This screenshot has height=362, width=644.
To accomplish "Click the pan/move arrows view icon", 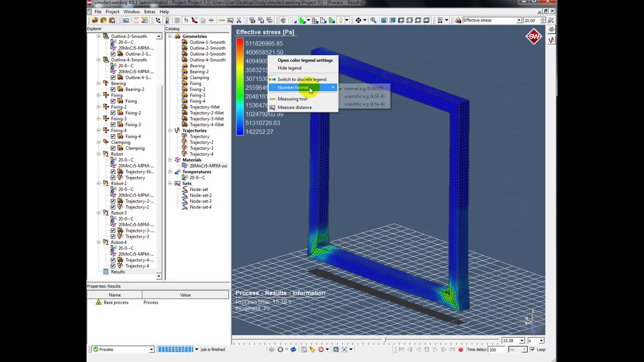I will pos(358,20).
